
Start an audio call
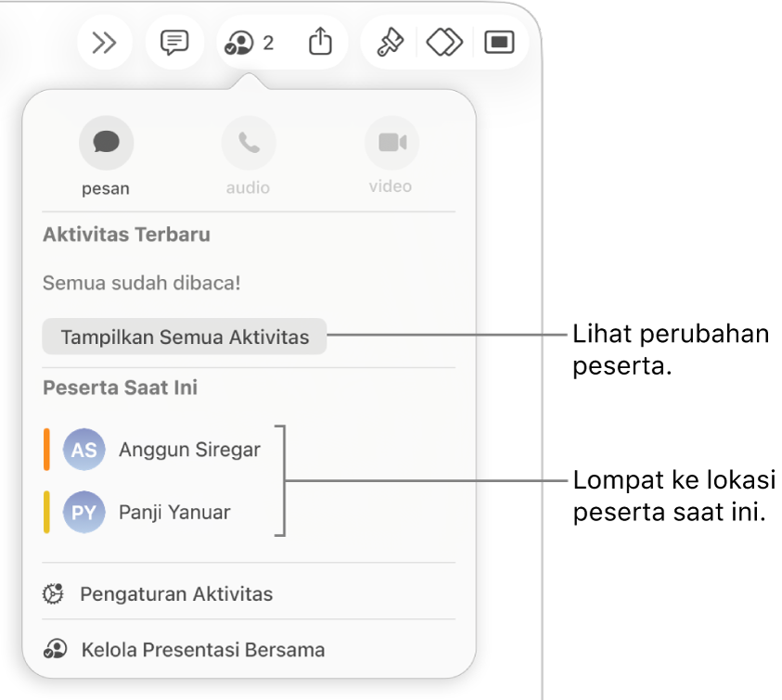(x=249, y=143)
